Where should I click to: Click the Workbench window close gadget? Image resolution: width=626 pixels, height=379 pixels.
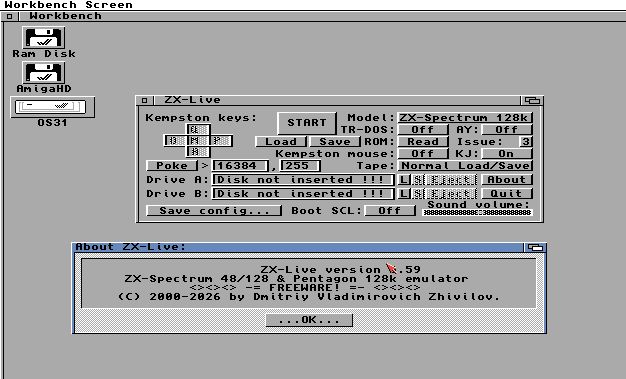click(10, 16)
